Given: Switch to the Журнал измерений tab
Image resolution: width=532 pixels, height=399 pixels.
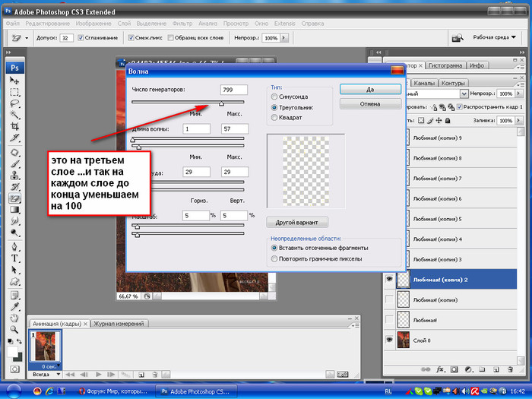Looking at the screenshot, I should pyautogui.click(x=119, y=324).
